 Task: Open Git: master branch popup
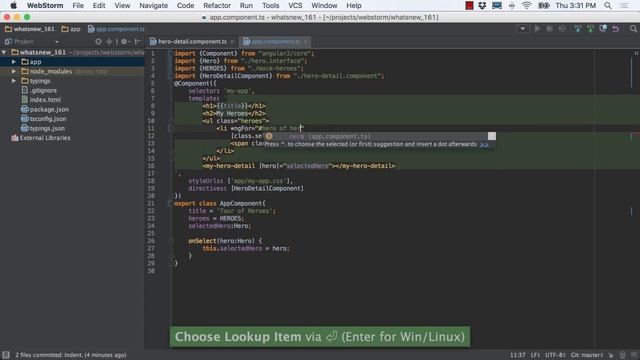pyautogui.click(x=587, y=355)
